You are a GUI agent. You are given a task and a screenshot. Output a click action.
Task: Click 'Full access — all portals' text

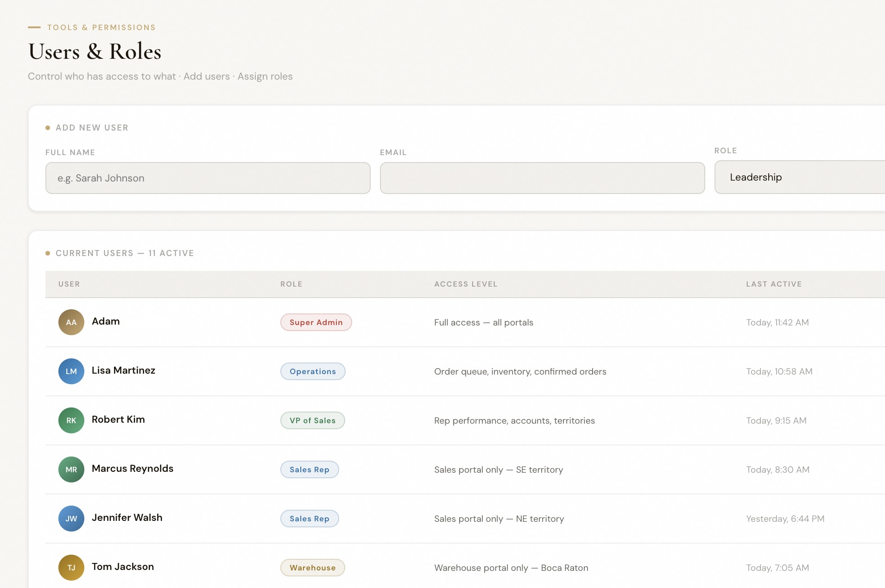pyautogui.click(x=484, y=322)
